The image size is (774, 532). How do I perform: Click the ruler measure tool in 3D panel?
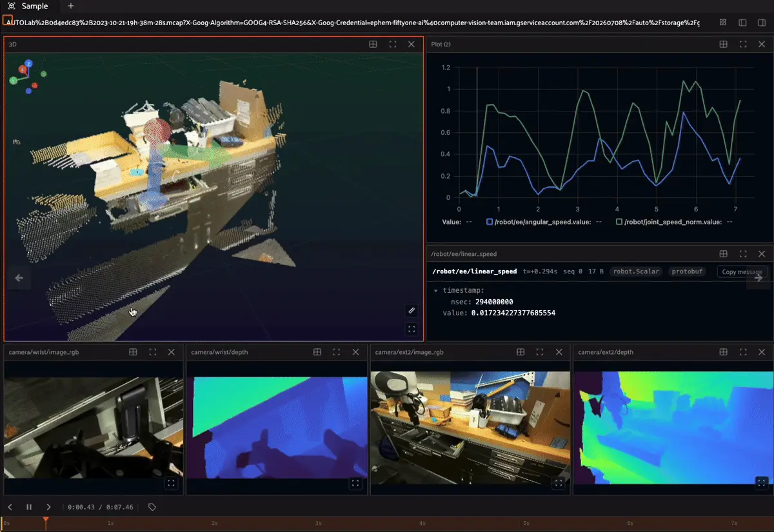[412, 311]
